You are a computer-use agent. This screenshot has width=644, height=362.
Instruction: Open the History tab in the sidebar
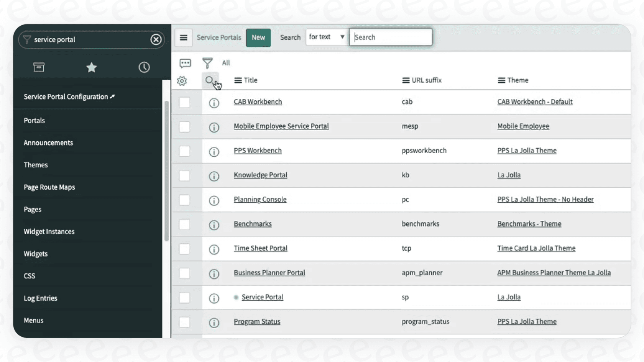click(144, 67)
